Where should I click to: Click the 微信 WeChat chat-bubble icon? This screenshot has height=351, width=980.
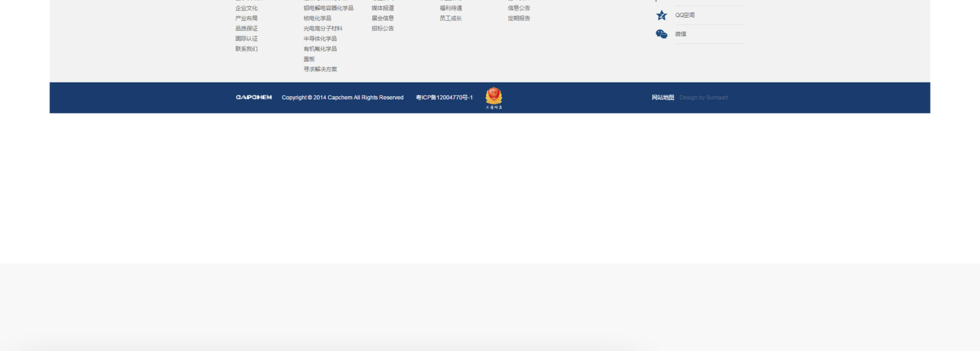click(661, 34)
